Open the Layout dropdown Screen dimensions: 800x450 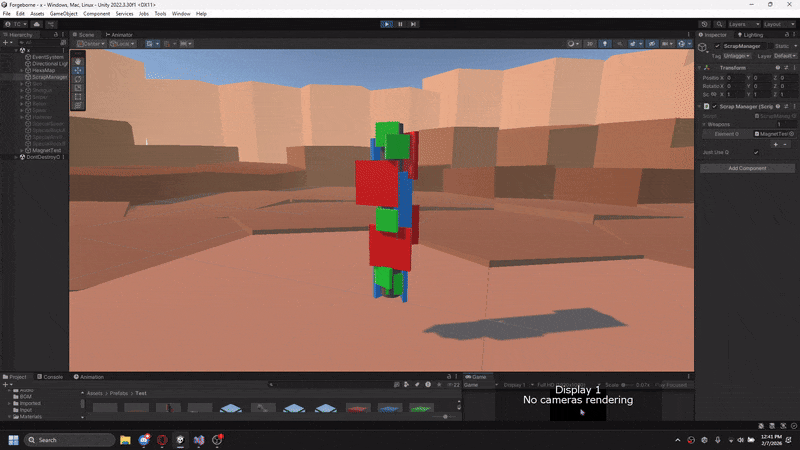(780, 24)
